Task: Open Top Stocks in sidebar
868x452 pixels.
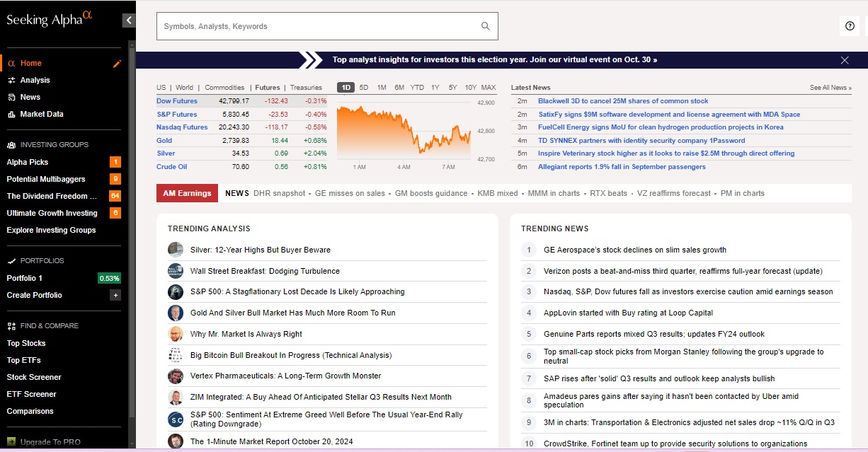Action: [x=26, y=343]
